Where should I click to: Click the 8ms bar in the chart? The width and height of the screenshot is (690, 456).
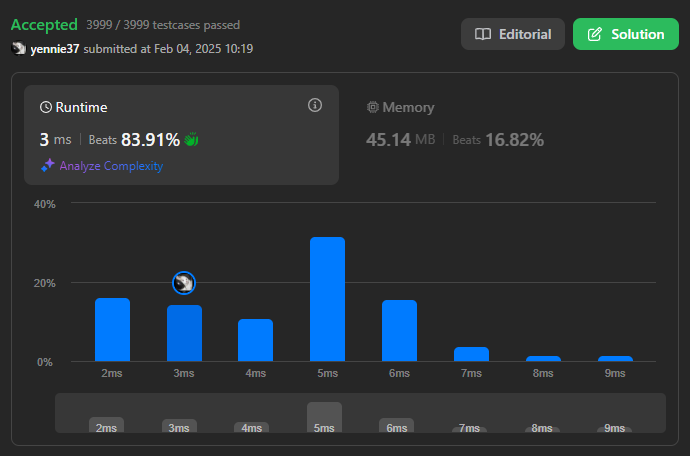point(543,359)
